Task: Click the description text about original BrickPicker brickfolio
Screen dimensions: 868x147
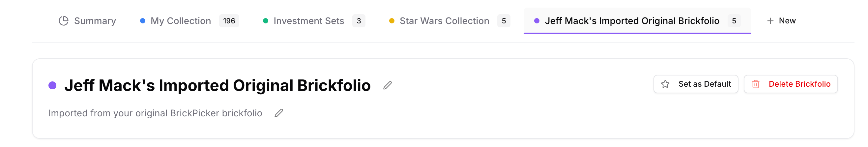Action: pos(155,113)
